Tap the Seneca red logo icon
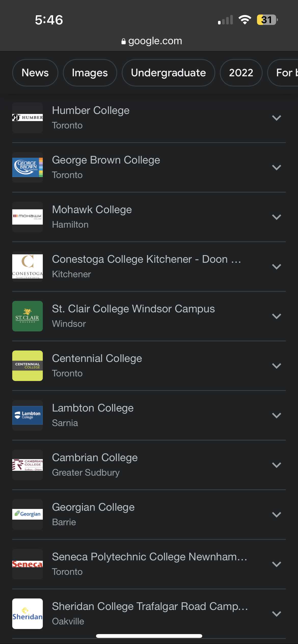The height and width of the screenshot is (644, 298). click(28, 564)
